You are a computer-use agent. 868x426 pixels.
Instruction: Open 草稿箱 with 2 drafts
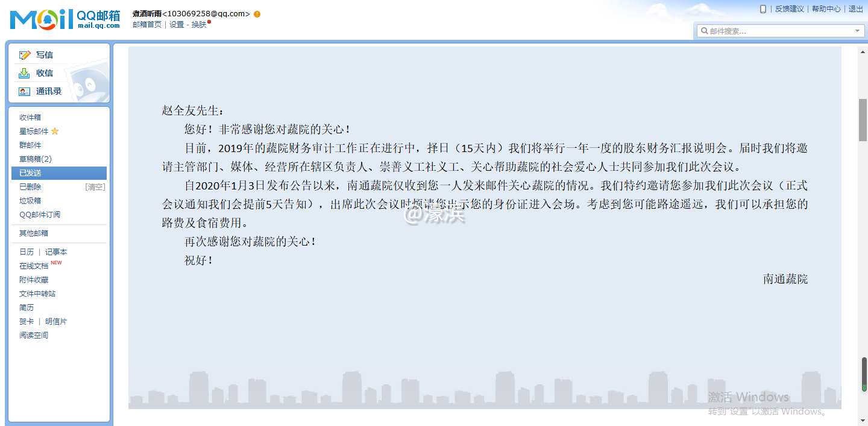pos(37,159)
